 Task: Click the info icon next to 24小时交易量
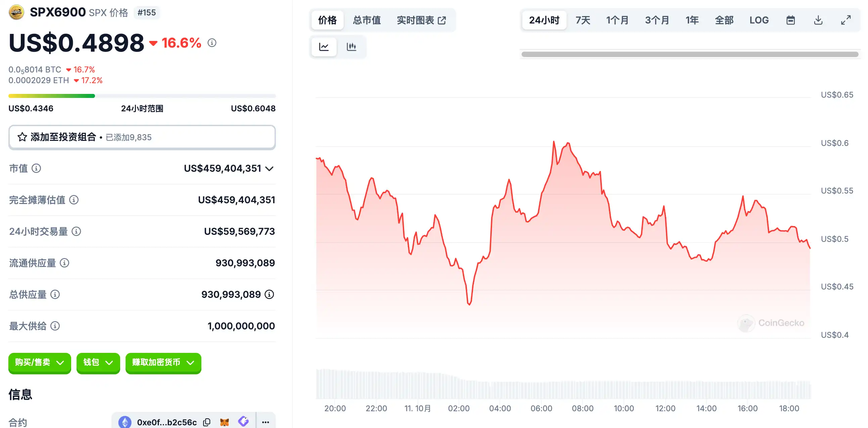click(x=77, y=231)
